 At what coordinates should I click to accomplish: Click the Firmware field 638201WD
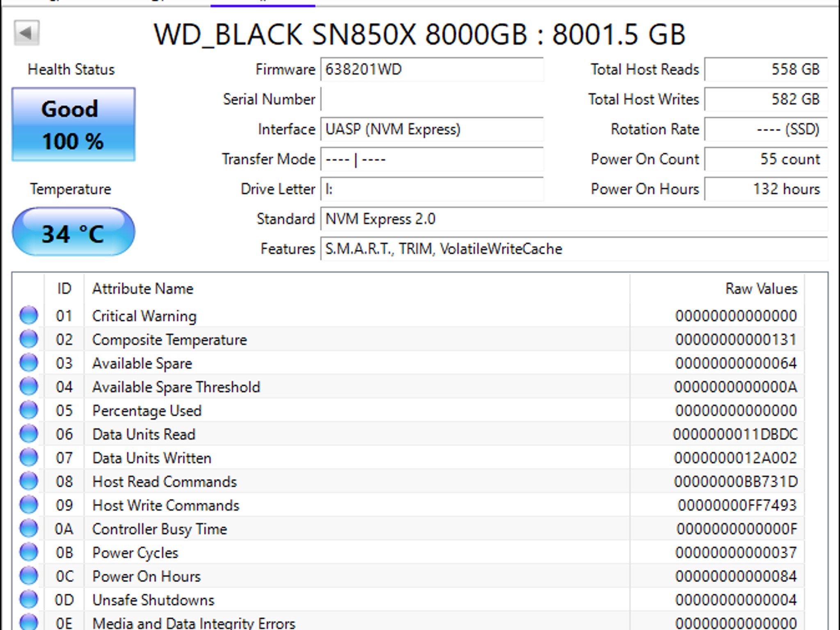[x=432, y=69]
